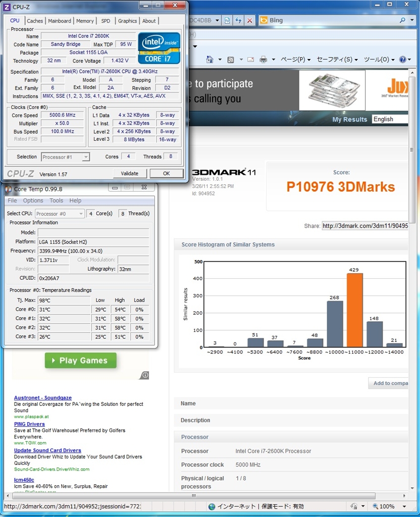Click the horizontal scrollbar thumb

[x=194, y=496]
